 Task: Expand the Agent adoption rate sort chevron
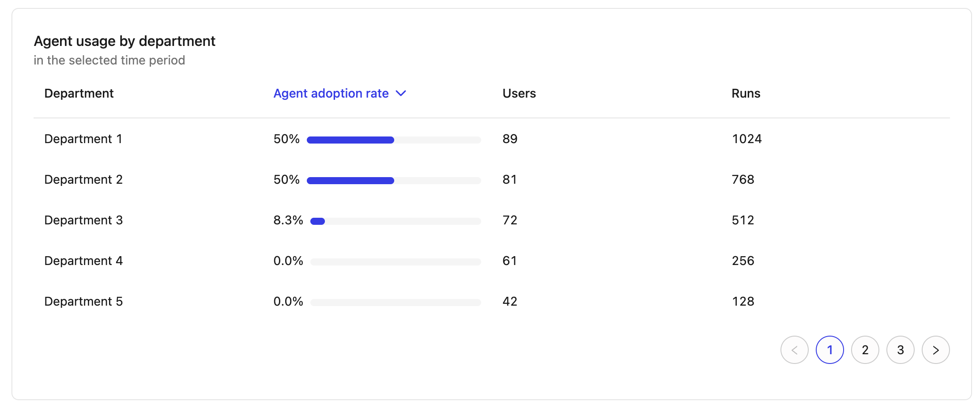[401, 94]
